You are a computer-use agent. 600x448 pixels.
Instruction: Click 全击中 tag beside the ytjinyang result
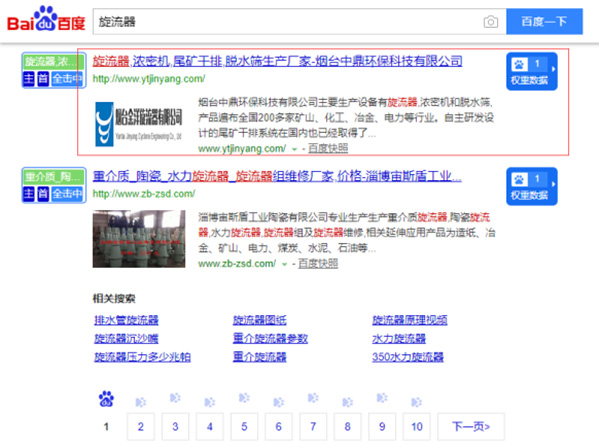click(x=67, y=79)
